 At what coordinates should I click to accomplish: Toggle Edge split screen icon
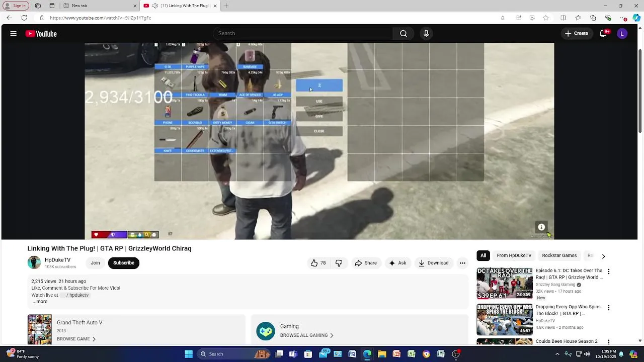click(563, 18)
